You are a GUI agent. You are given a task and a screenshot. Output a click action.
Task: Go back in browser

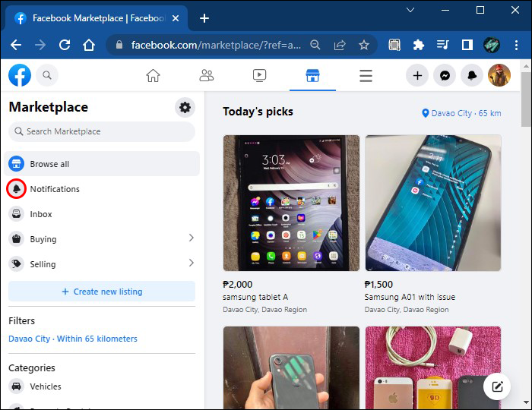16,45
